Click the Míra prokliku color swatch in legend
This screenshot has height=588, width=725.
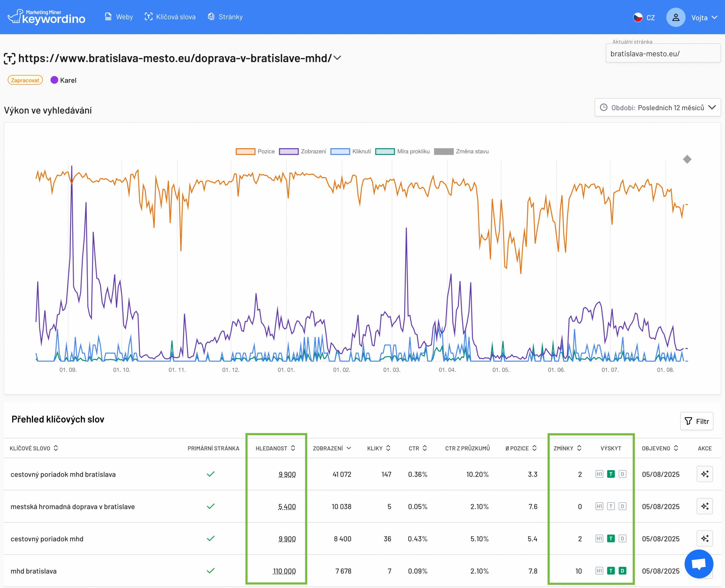(385, 152)
